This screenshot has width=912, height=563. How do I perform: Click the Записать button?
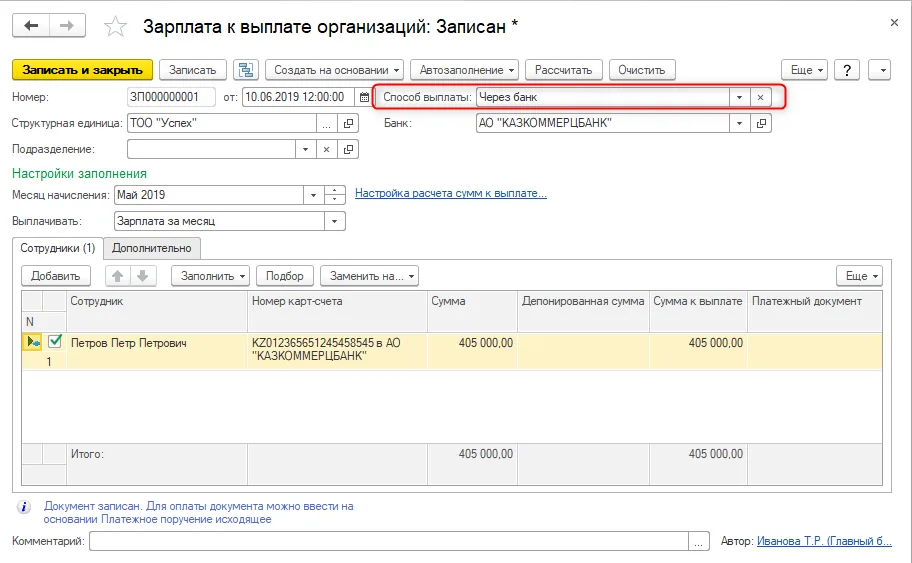click(193, 70)
